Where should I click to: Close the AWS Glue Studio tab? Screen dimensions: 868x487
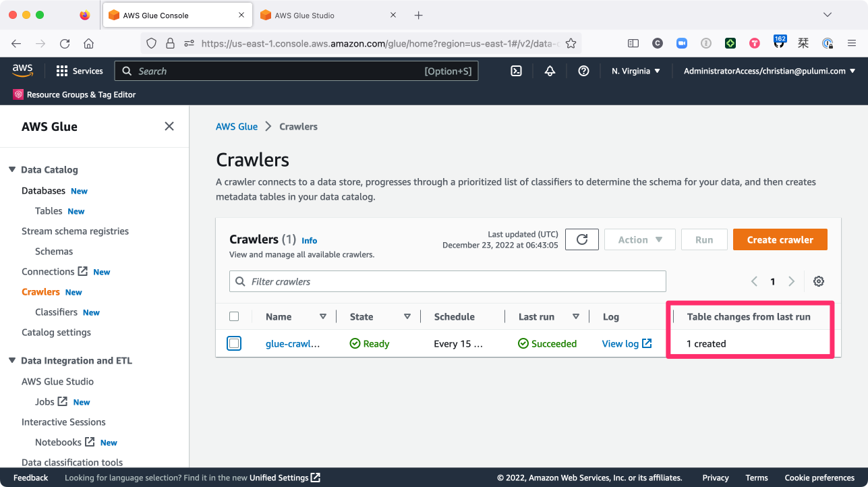(x=393, y=15)
